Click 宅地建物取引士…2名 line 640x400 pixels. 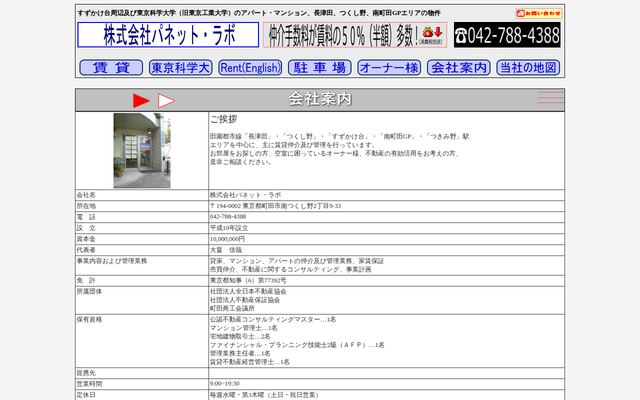240,336
